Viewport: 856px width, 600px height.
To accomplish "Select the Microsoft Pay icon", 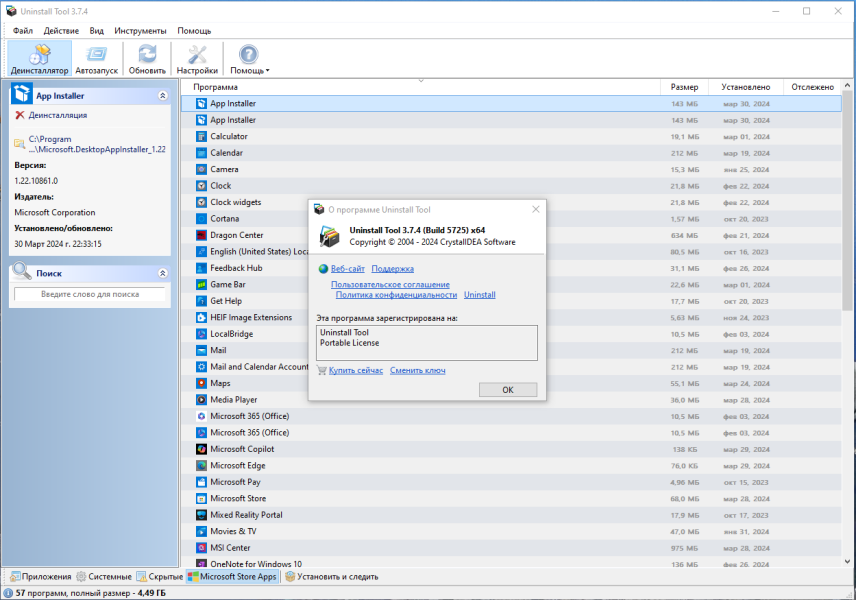I will pyautogui.click(x=201, y=482).
